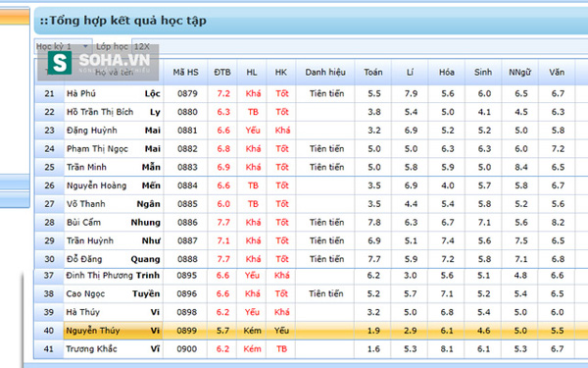Select the row of Nguyễn Thúy Vi
This screenshot has width=588, height=368.
coord(312,331)
